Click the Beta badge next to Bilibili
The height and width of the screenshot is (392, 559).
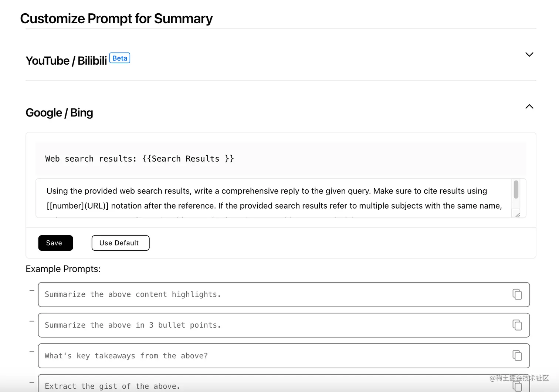(120, 58)
